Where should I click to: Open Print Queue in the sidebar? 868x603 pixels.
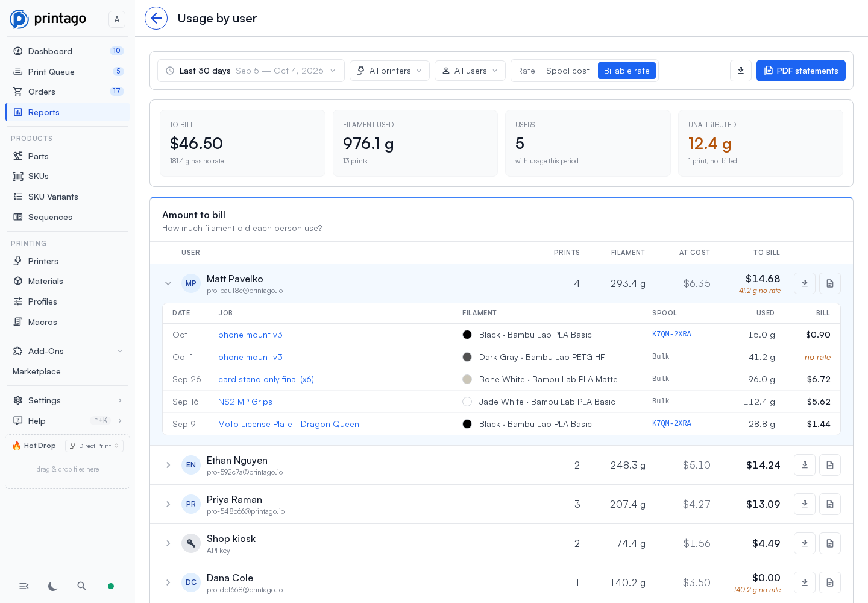click(68, 72)
